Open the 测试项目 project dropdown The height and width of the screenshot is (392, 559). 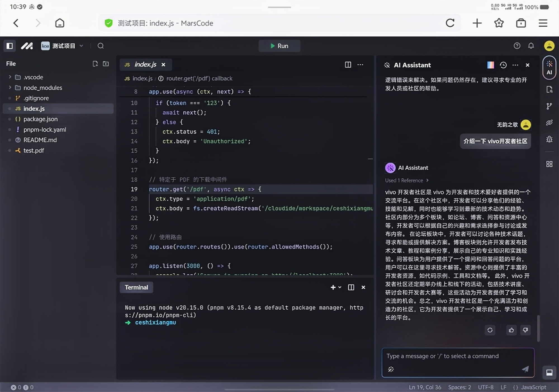pyautogui.click(x=63, y=46)
